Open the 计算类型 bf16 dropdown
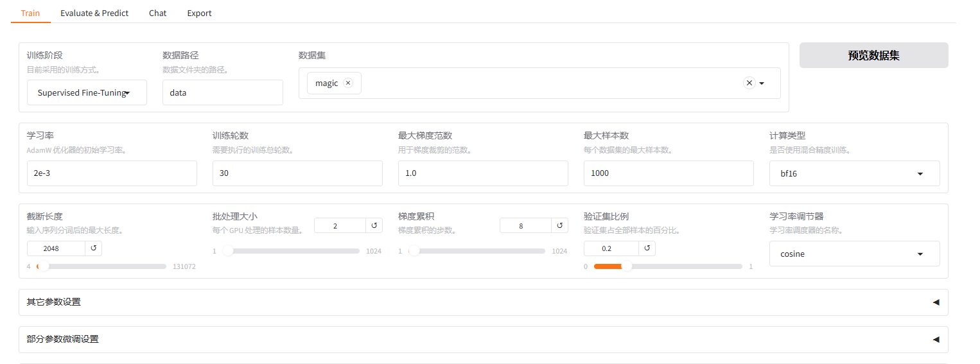The width and height of the screenshot is (980, 364). [x=854, y=173]
